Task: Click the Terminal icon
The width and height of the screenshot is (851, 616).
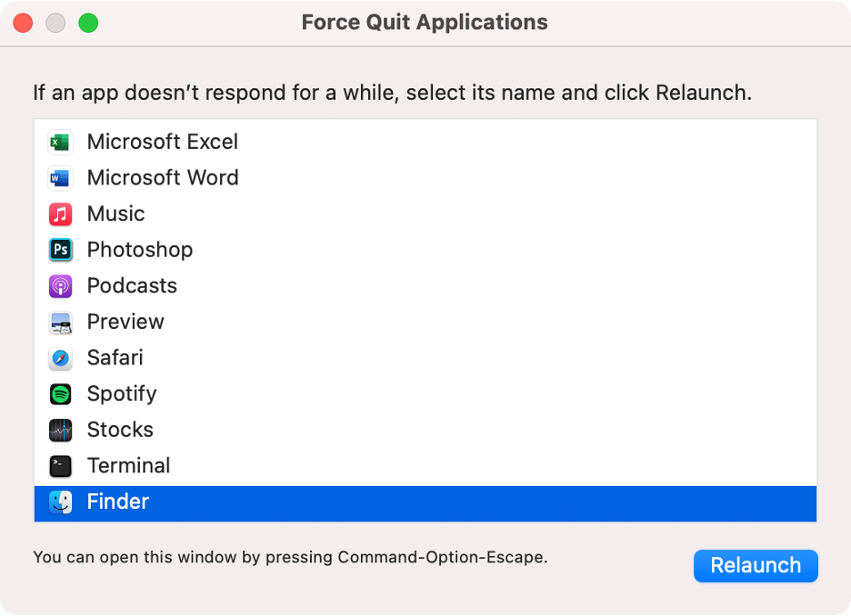Action: click(59, 465)
